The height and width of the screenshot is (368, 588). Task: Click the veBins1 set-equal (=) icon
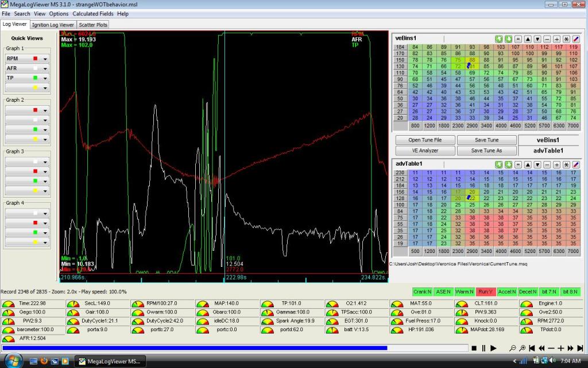(517, 37)
